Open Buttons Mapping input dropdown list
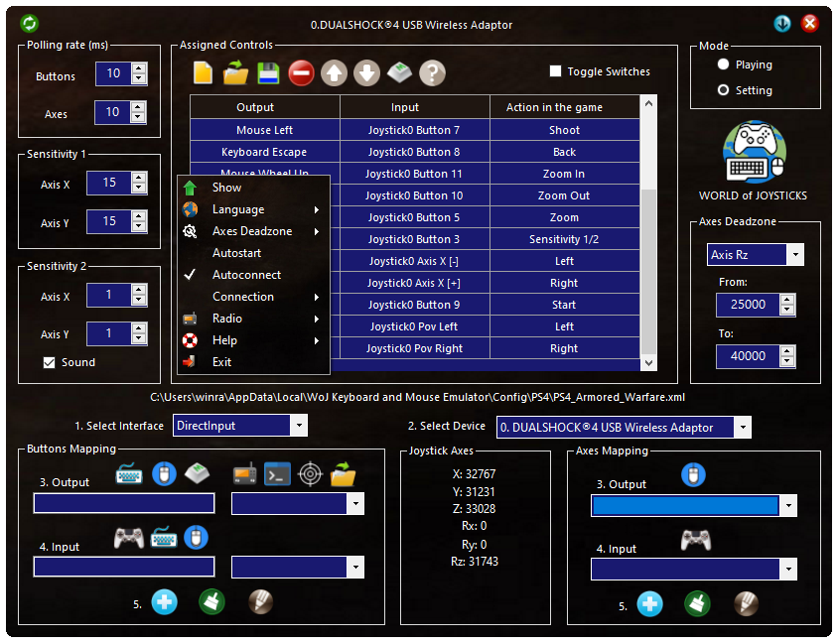This screenshot has width=839, height=644. click(x=355, y=568)
